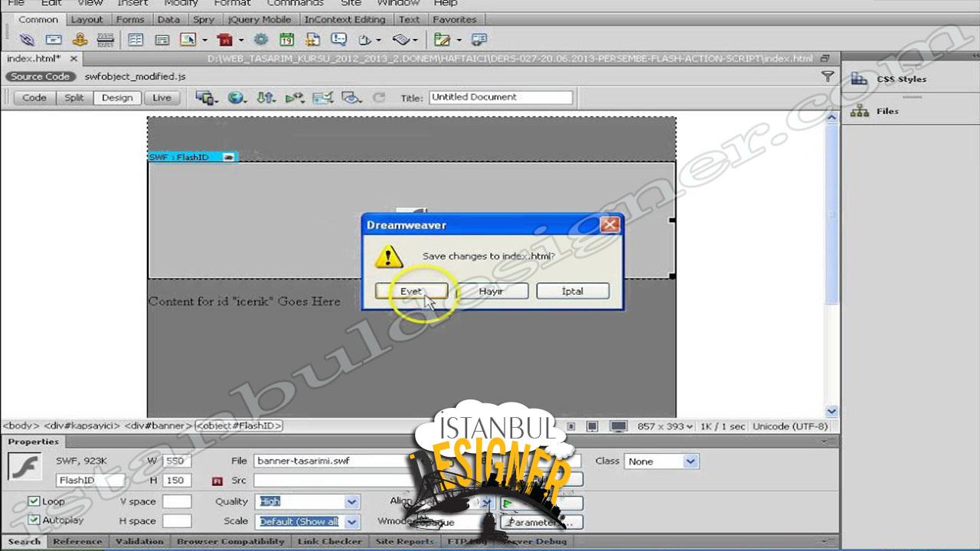Uncheck the Autoplay checkbox
This screenshot has height=551, width=980.
pos(34,520)
